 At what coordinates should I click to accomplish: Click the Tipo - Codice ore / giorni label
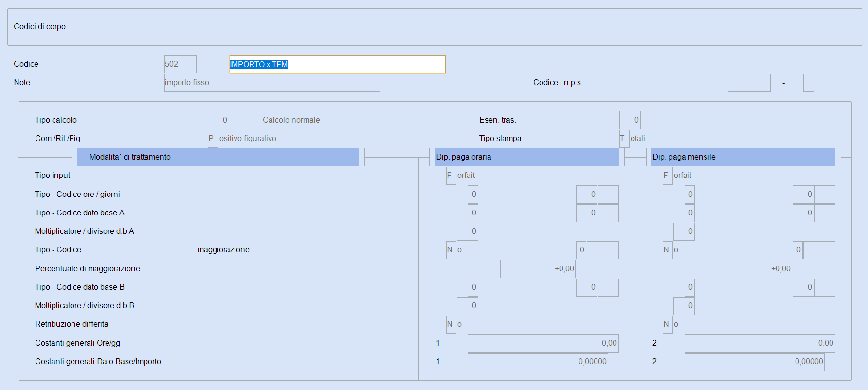coord(77,195)
